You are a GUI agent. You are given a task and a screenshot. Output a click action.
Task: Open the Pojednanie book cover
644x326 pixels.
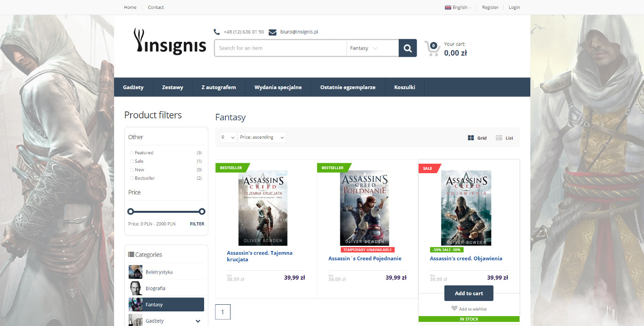364,208
